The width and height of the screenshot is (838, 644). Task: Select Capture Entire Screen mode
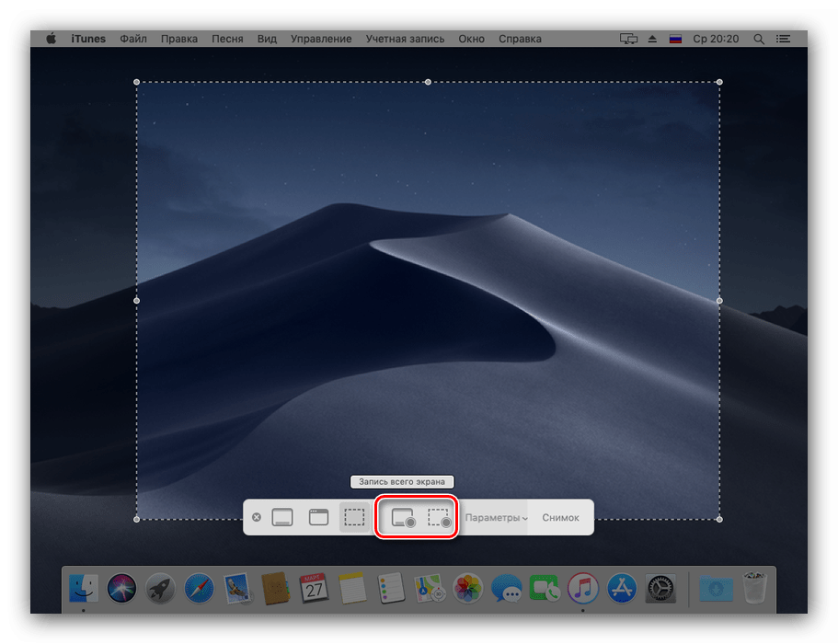tap(281, 517)
